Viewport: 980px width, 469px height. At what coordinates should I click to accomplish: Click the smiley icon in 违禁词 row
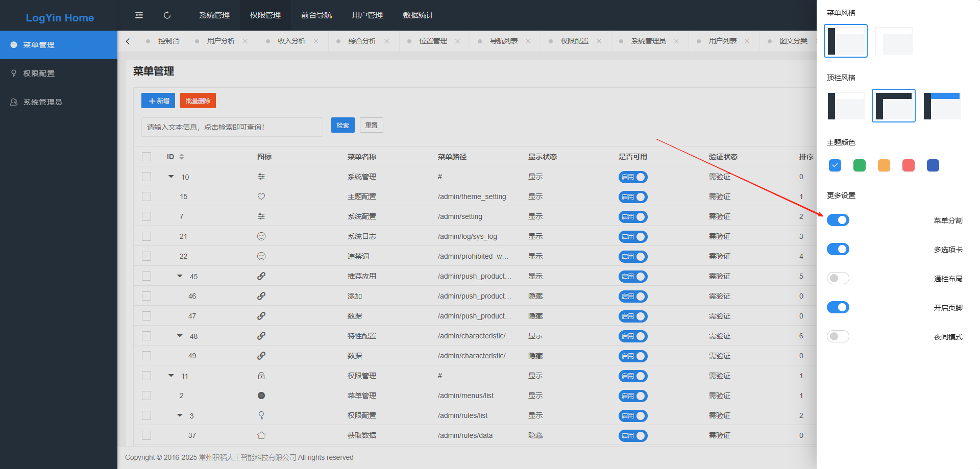[261, 256]
